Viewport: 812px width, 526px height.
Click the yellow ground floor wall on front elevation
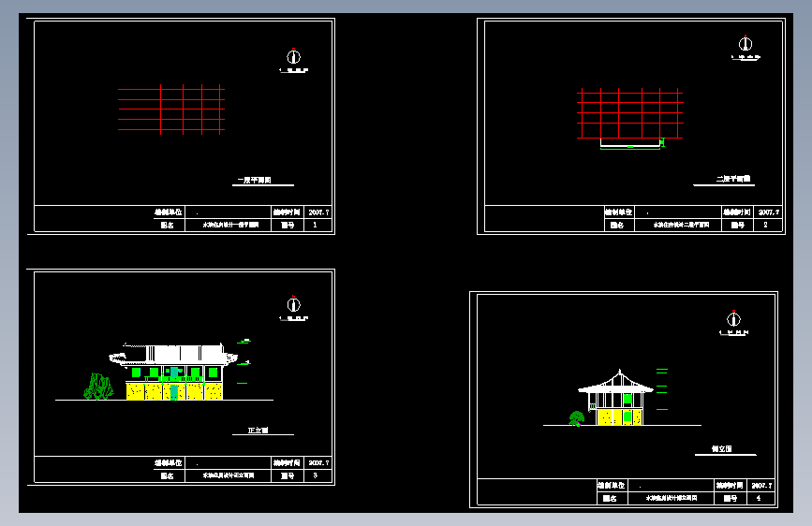(x=174, y=391)
